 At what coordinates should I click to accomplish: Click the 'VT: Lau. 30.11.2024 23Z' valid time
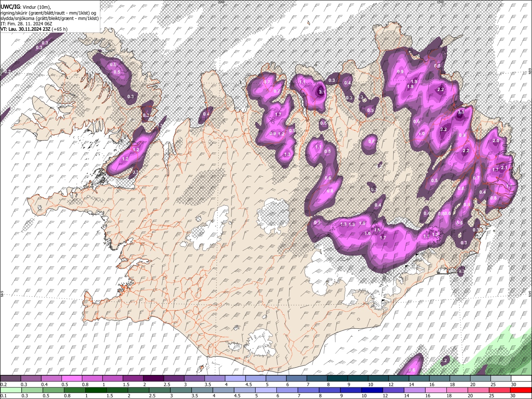point(25,29)
